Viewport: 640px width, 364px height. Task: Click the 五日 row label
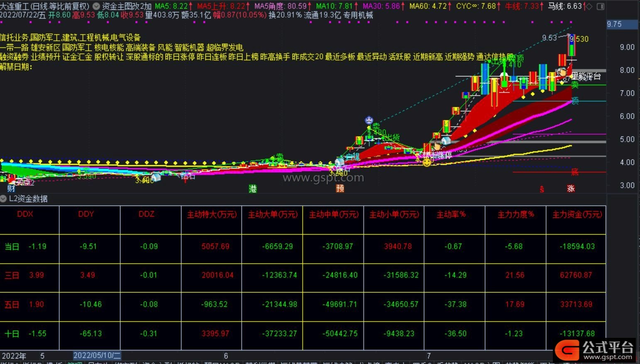pyautogui.click(x=12, y=304)
